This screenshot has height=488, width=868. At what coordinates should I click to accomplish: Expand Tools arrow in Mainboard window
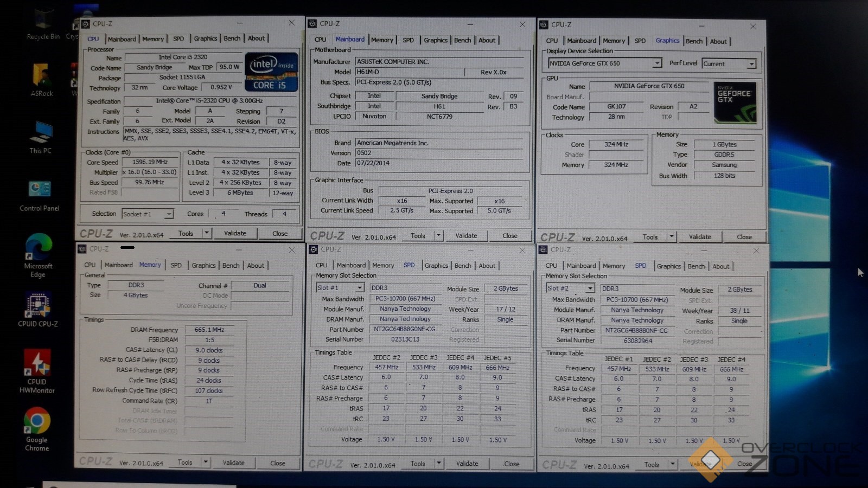[438, 235]
